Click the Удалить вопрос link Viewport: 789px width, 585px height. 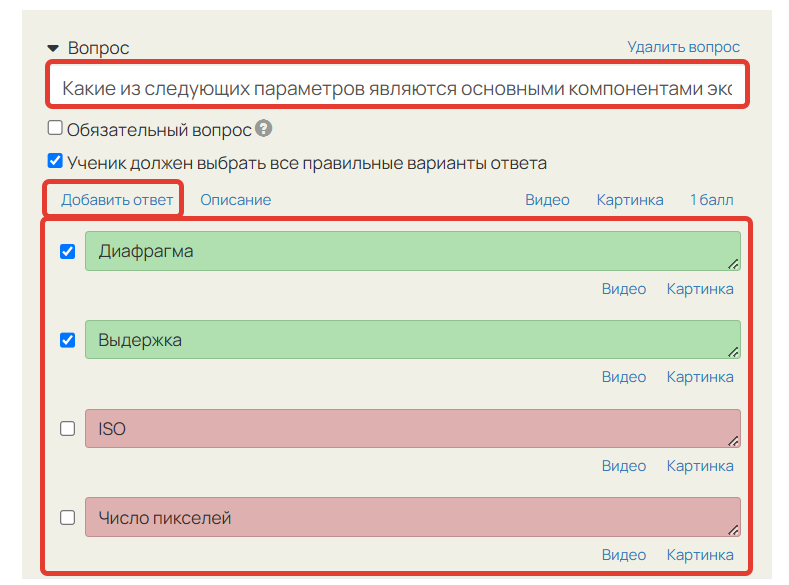tap(683, 47)
